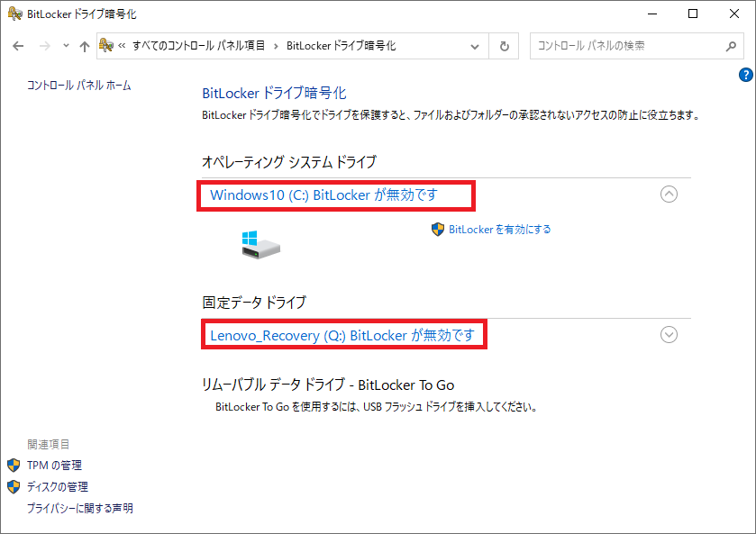Maximize the BitLocker window
The height and width of the screenshot is (534, 756).
[693, 14]
